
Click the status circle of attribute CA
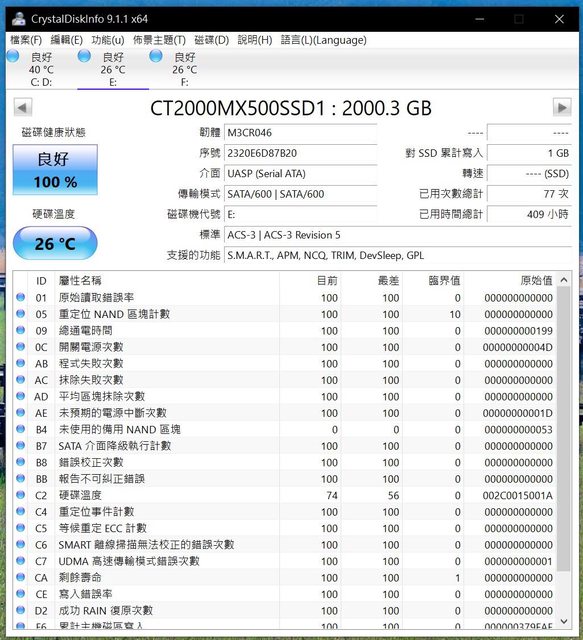pos(20,577)
